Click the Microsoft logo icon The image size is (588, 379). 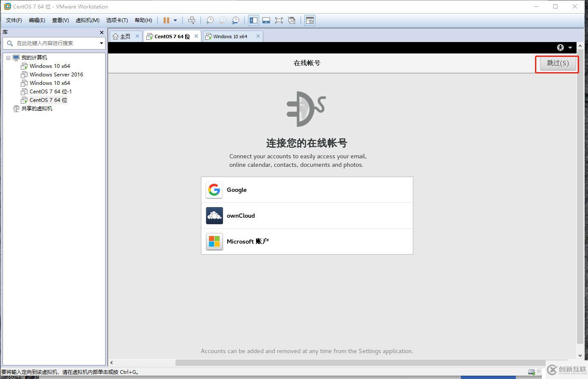[x=214, y=241]
